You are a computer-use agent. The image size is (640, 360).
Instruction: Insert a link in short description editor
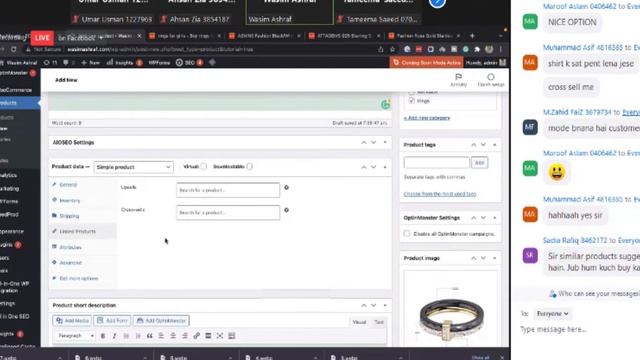point(196,336)
